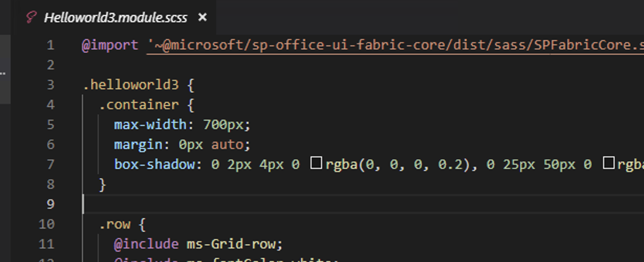Click the '.container' selector text
Viewport: 644px width, 262px height.
[x=139, y=105]
